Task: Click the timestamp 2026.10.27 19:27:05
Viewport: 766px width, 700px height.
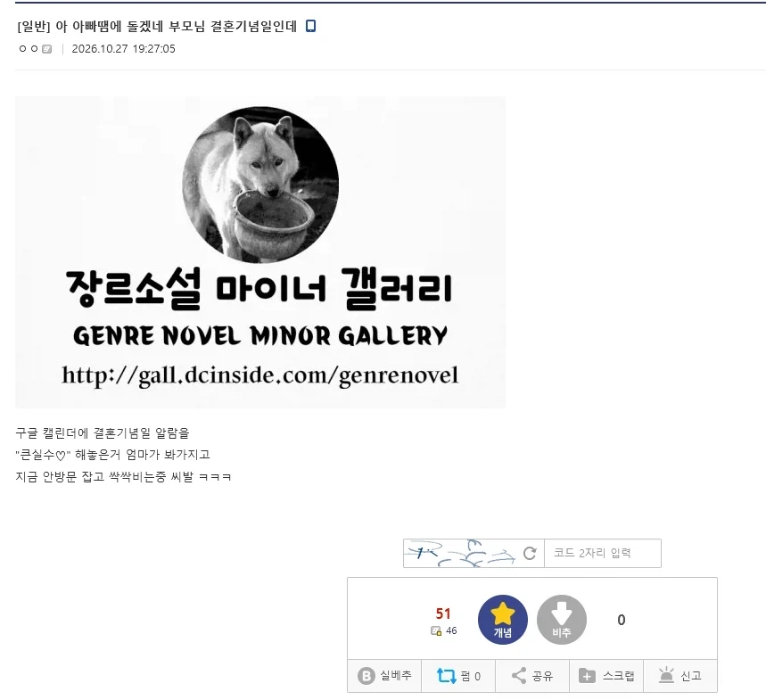Action: (123, 49)
